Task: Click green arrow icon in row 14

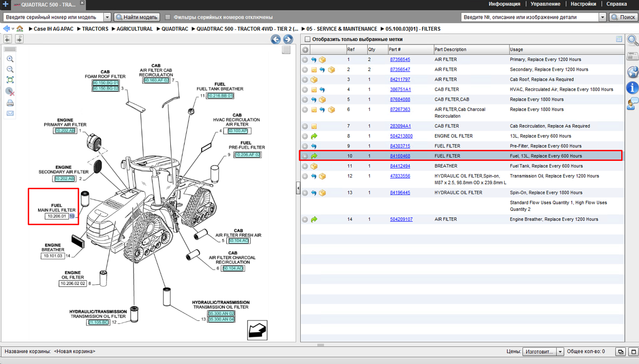Action: tap(314, 220)
